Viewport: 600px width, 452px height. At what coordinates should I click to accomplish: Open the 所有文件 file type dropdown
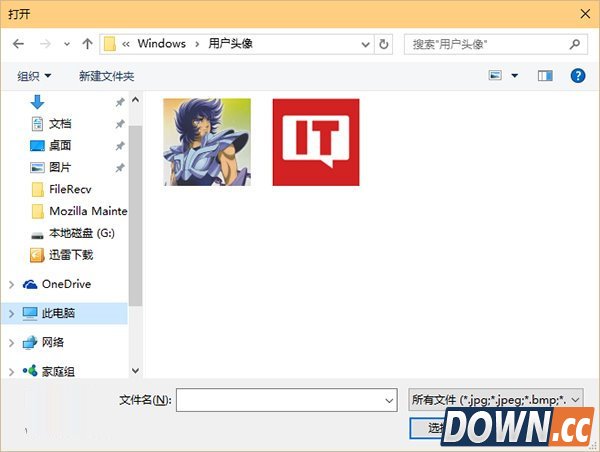tap(496, 400)
